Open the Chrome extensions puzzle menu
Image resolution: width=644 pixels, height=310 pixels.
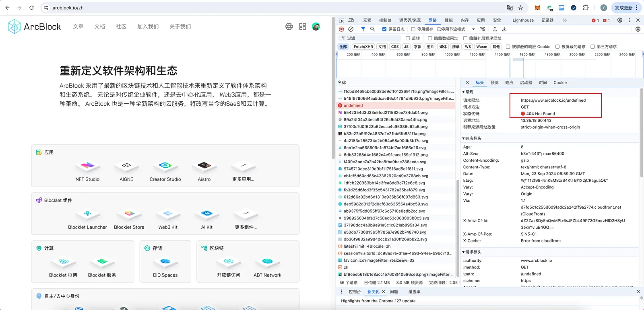click(586, 8)
